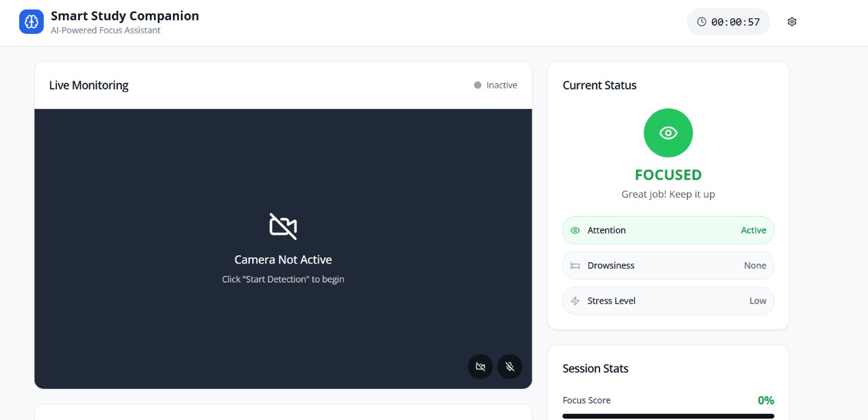This screenshot has width=868, height=420.
Task: Select the Drowsiness status row
Action: click(x=668, y=266)
